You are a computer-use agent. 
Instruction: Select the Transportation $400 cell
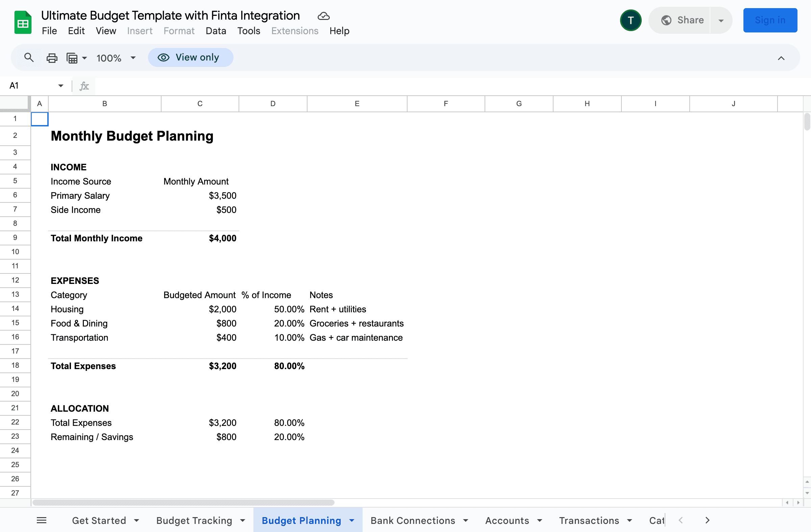200,338
